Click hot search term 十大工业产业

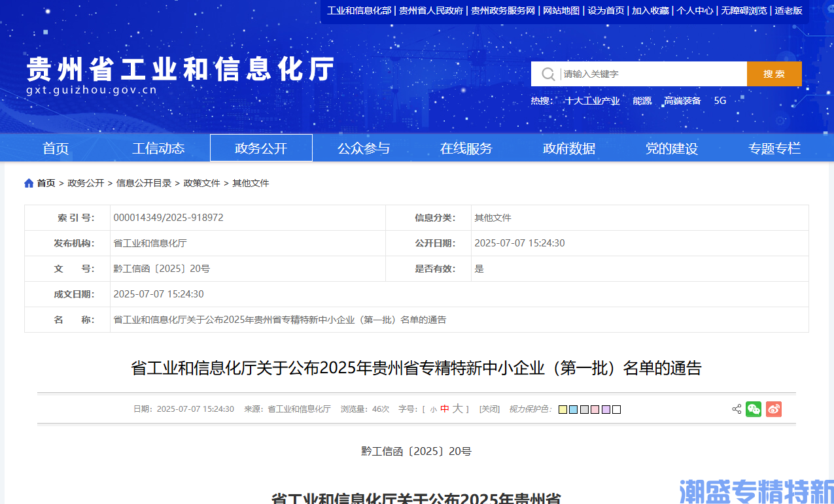(593, 101)
